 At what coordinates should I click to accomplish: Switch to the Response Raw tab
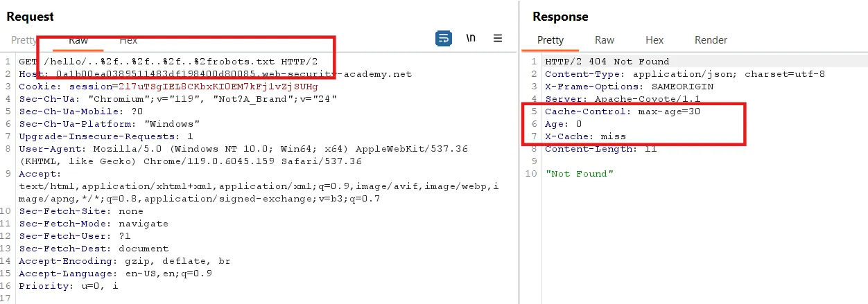pos(605,40)
